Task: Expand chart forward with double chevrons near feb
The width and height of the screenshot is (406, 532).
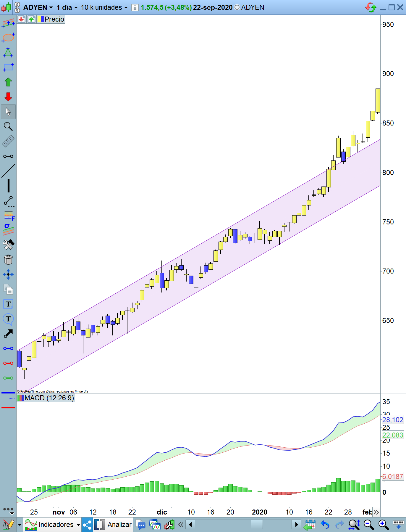Action: tap(376, 512)
